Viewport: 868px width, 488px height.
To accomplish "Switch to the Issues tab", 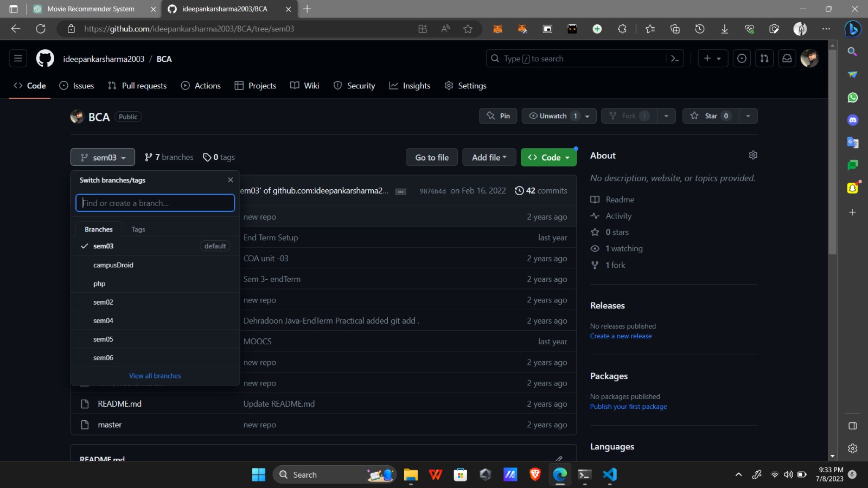I will (x=76, y=86).
